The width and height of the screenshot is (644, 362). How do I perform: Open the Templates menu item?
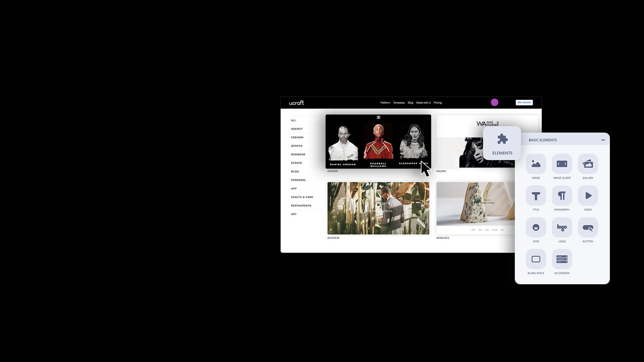click(399, 103)
